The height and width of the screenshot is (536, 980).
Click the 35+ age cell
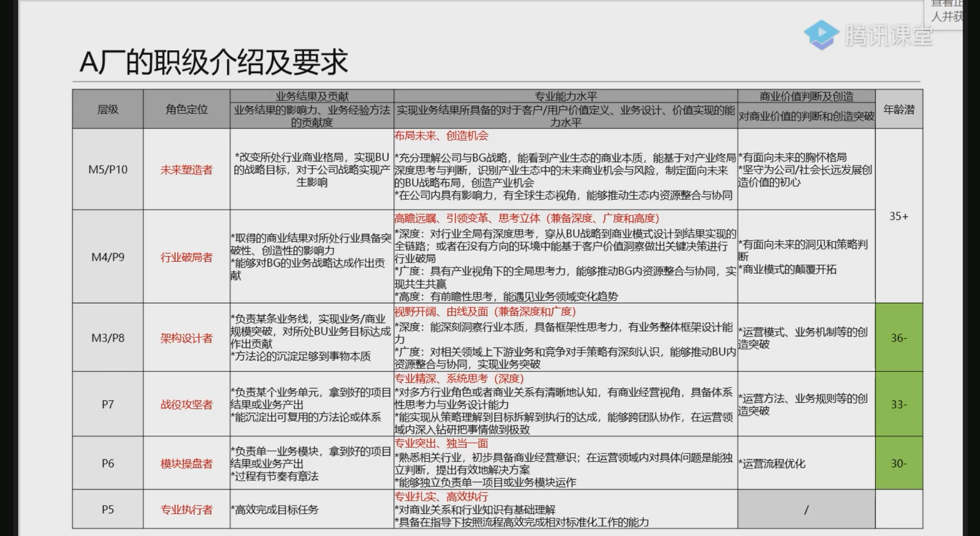click(x=899, y=216)
